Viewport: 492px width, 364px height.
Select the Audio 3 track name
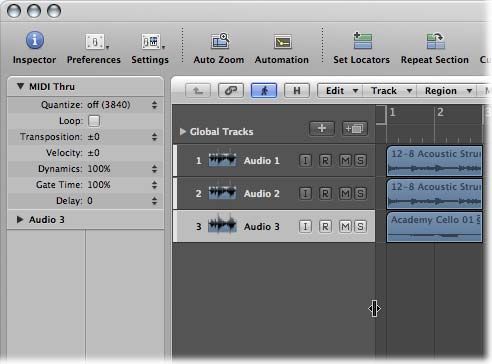click(x=262, y=226)
